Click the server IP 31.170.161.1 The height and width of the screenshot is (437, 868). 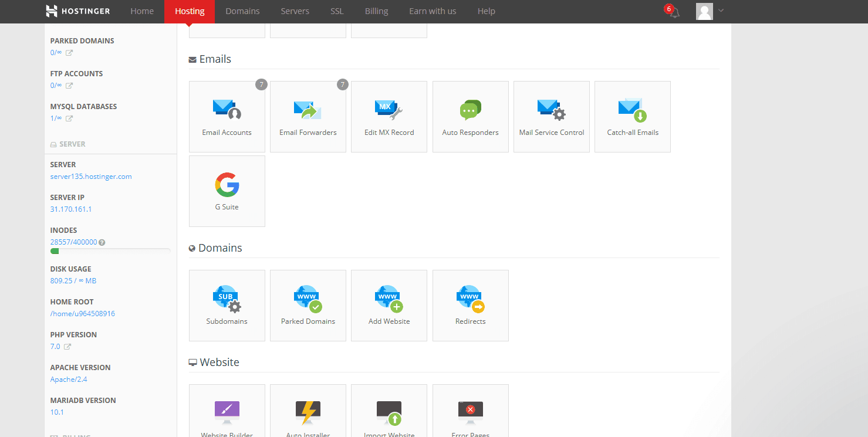coord(71,209)
